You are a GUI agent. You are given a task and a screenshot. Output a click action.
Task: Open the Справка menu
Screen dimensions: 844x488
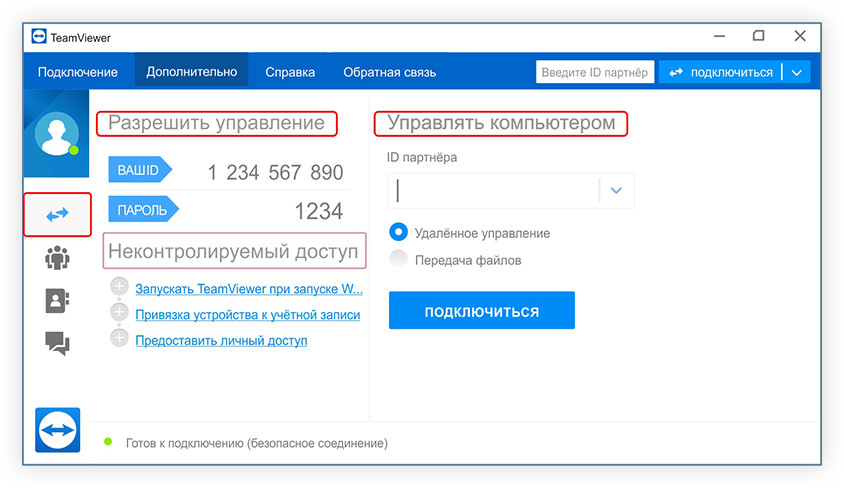tap(290, 72)
